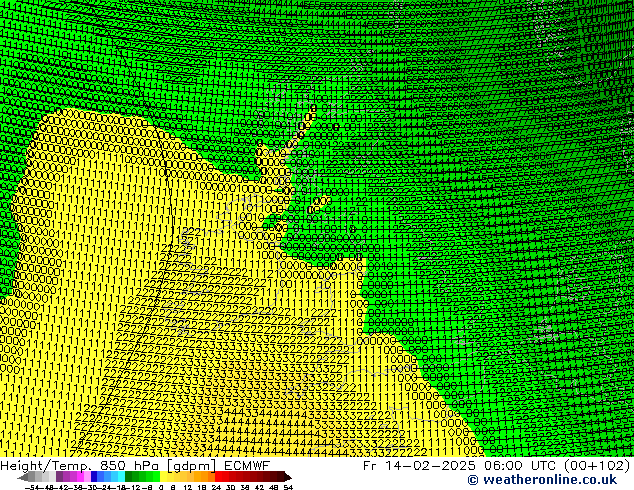The width and height of the screenshot is (634, 490).
Task: Click the legend value label -54
Action: [x=32, y=487]
